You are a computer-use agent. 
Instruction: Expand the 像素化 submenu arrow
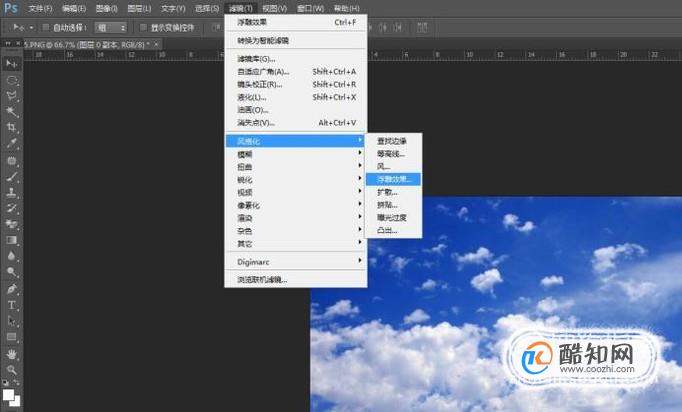tap(360, 204)
